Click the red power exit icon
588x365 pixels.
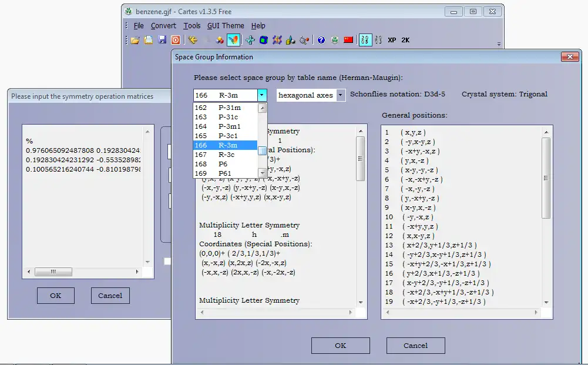click(176, 40)
